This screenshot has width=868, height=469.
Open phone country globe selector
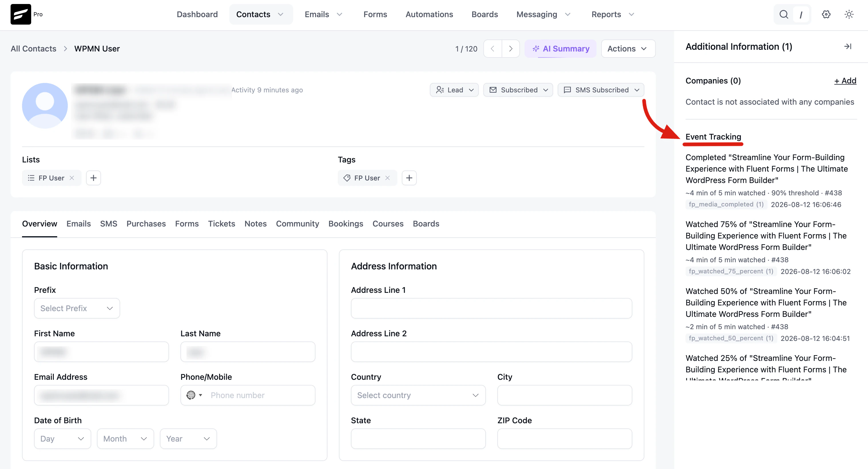pos(194,395)
